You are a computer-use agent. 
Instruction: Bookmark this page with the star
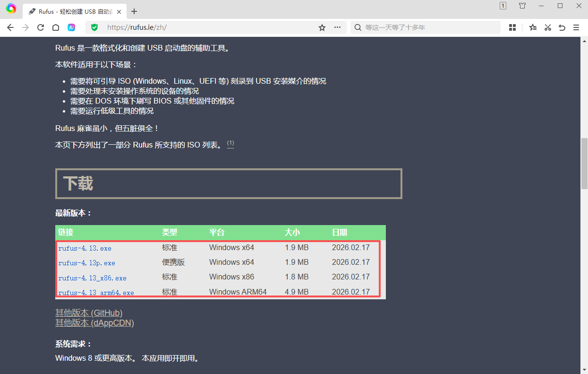click(x=322, y=27)
